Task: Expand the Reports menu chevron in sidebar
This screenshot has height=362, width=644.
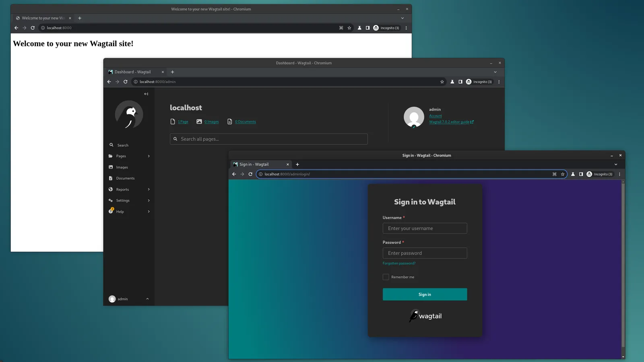Action: pos(149,189)
